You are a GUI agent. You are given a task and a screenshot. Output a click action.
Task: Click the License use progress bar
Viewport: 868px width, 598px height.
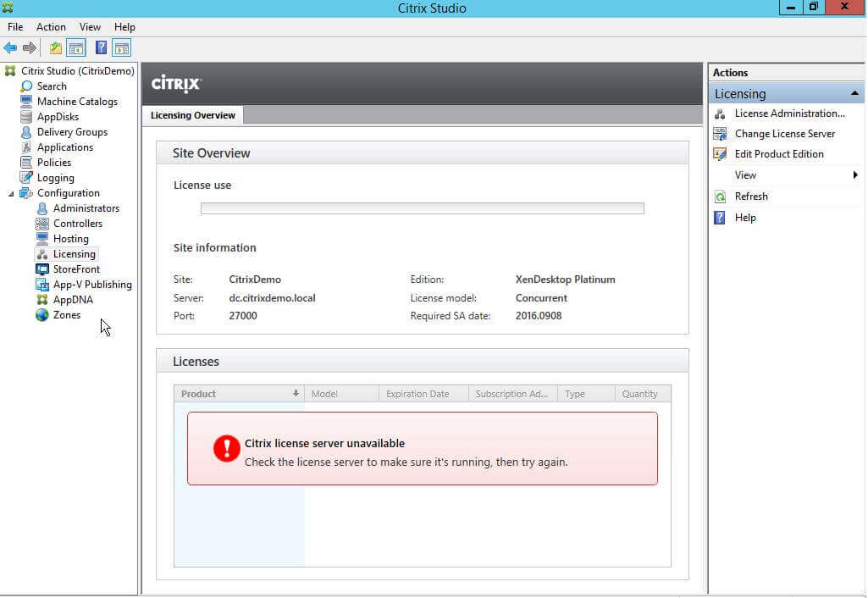pyautogui.click(x=422, y=208)
